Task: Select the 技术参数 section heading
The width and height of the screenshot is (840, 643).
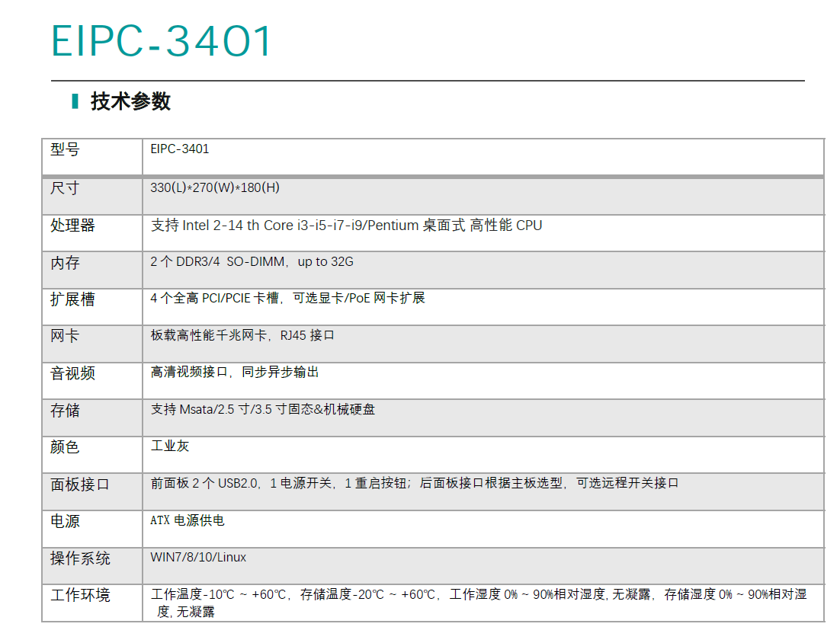Action: click(x=130, y=101)
